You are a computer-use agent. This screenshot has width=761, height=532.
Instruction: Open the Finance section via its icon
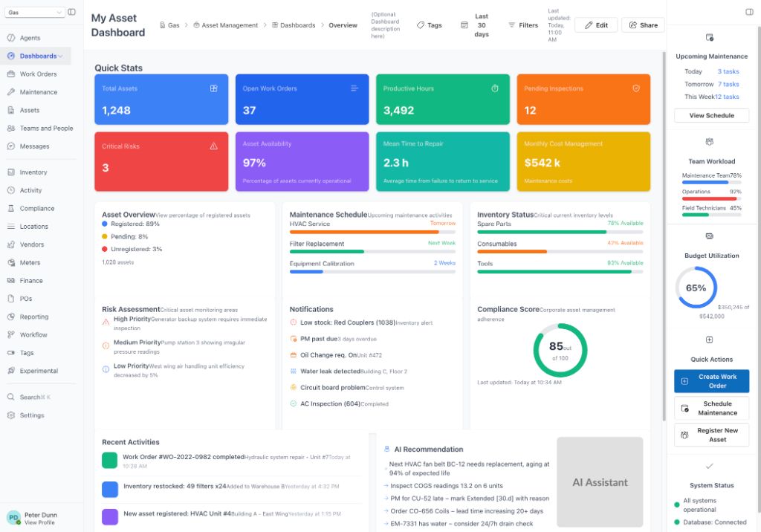tap(13, 280)
